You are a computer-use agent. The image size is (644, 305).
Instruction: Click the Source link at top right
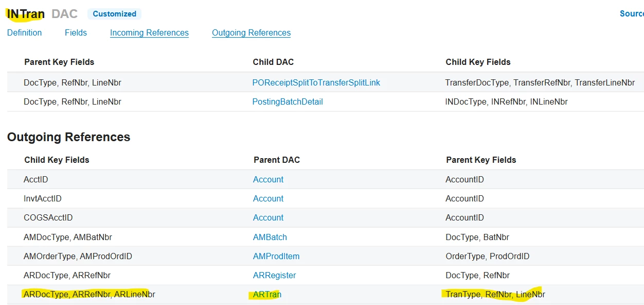click(x=631, y=13)
